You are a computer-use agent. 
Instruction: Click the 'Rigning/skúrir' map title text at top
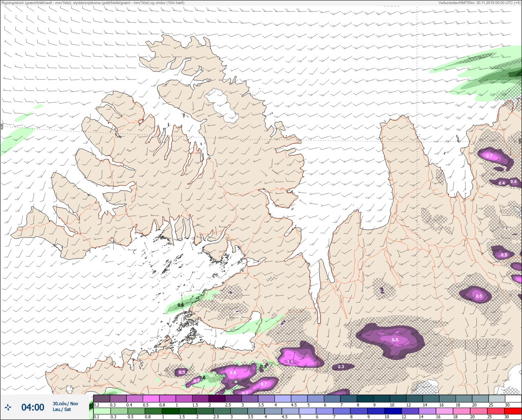(x=93, y=2)
